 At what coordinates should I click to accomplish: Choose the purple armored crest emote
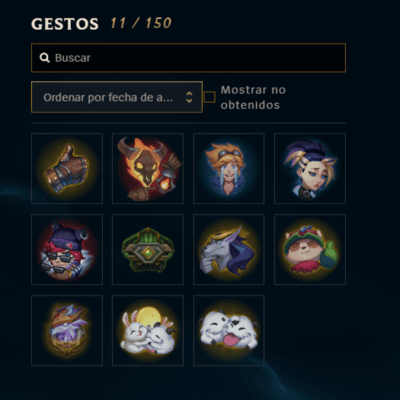pos(67,330)
